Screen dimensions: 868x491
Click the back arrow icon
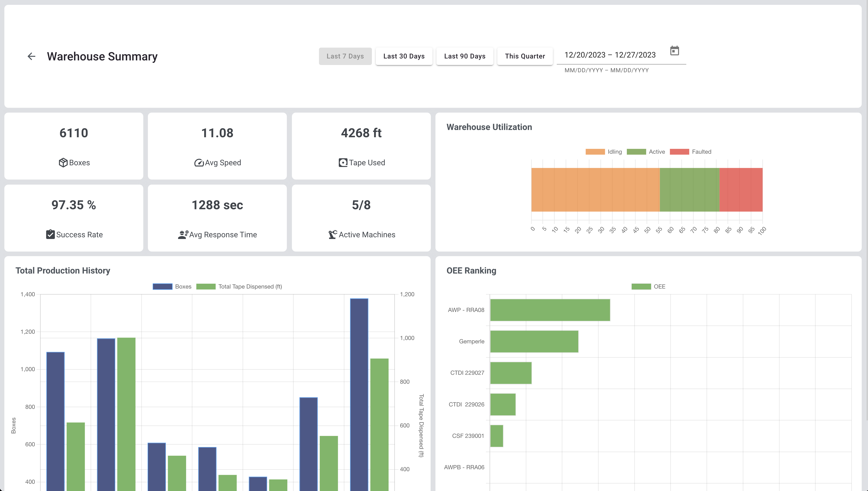[x=31, y=56]
